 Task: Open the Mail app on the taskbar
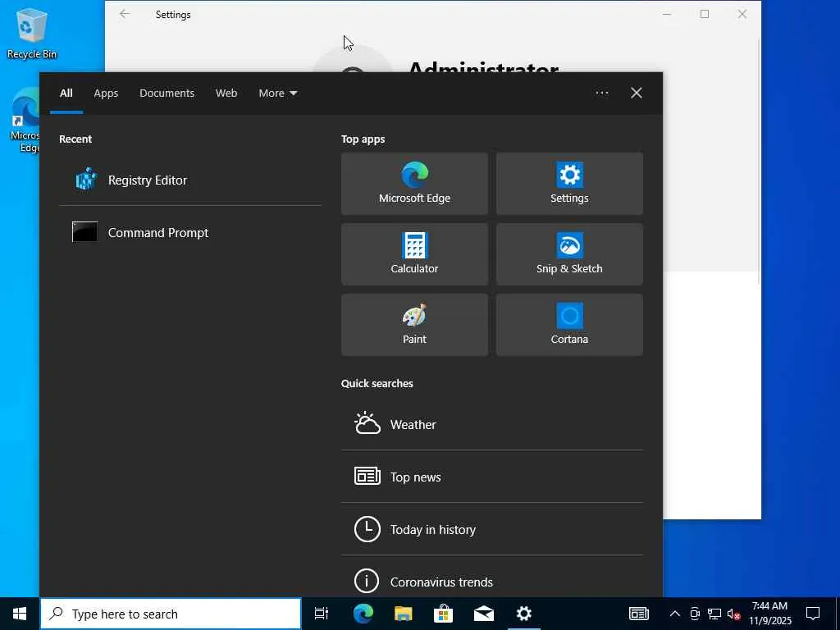pyautogui.click(x=483, y=614)
